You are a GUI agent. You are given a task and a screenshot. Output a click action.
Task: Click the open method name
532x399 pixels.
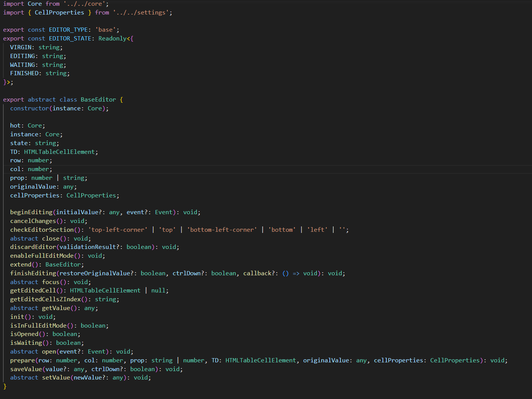(x=49, y=352)
